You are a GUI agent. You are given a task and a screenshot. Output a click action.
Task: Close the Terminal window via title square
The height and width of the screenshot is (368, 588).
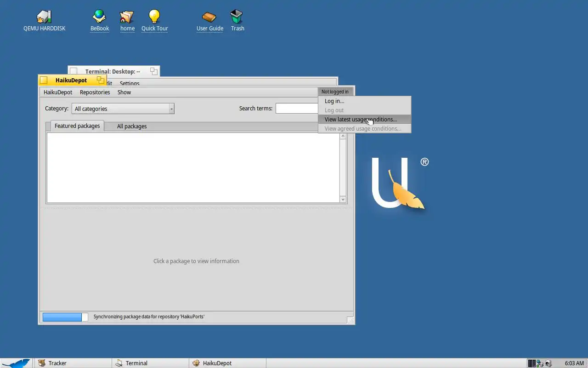click(73, 71)
